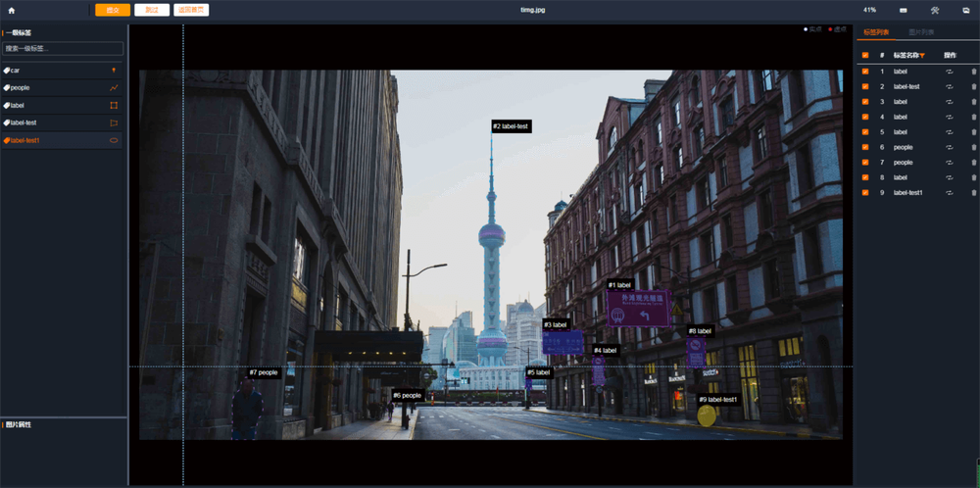Switch to the label list tab
Image resolution: width=980 pixels, height=488 pixels.
[875, 32]
